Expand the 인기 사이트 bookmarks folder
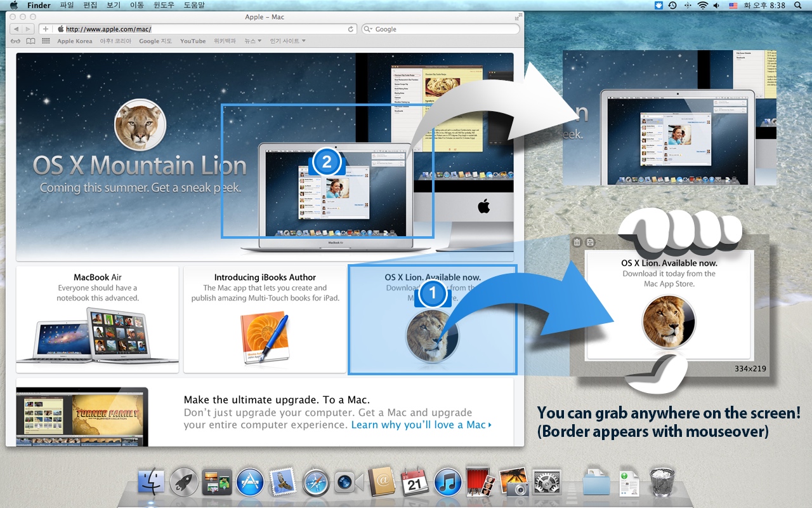 287,41
